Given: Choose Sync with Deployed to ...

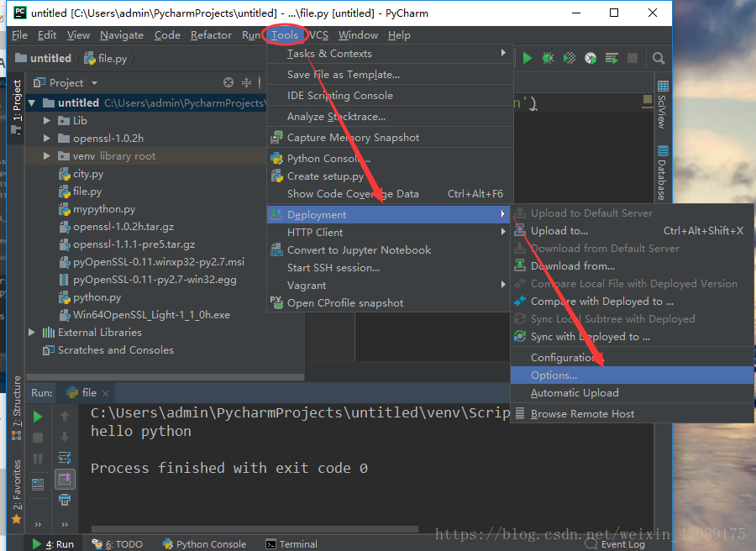Looking at the screenshot, I should coord(632,337).
